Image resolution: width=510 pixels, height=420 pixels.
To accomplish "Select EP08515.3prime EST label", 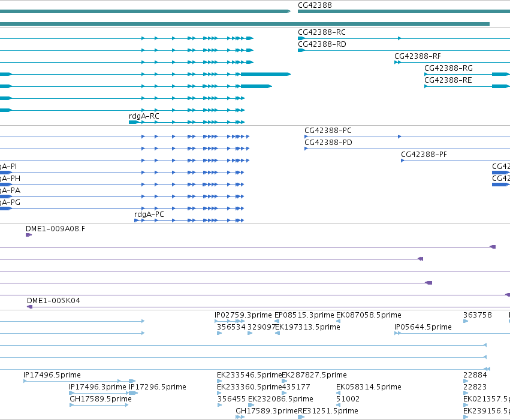I will coord(304,315).
